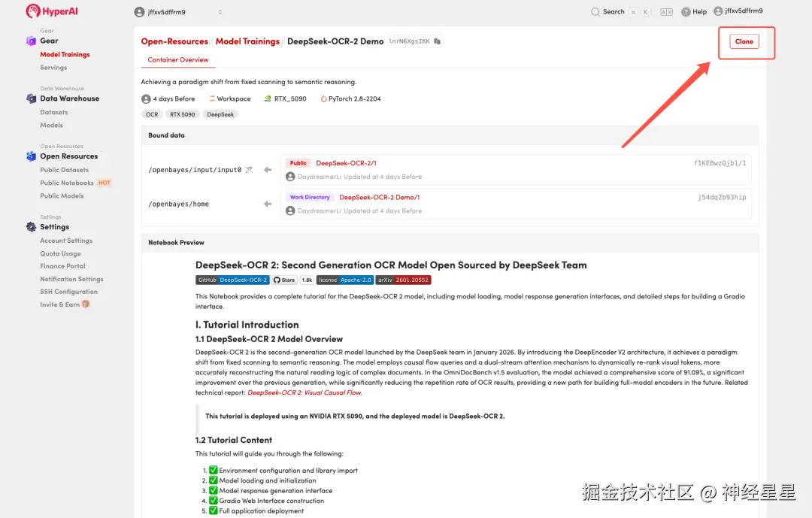
Task: Open the Open Resources section icon
Action: 31,156
